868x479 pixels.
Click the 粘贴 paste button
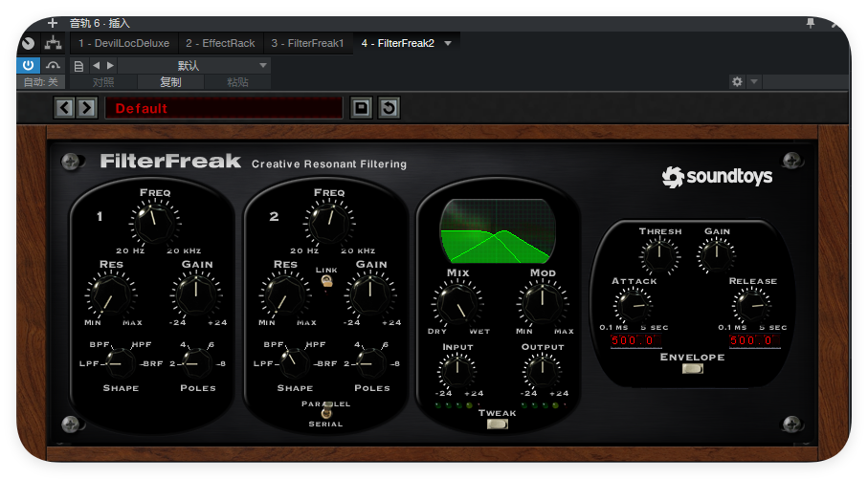click(x=237, y=82)
